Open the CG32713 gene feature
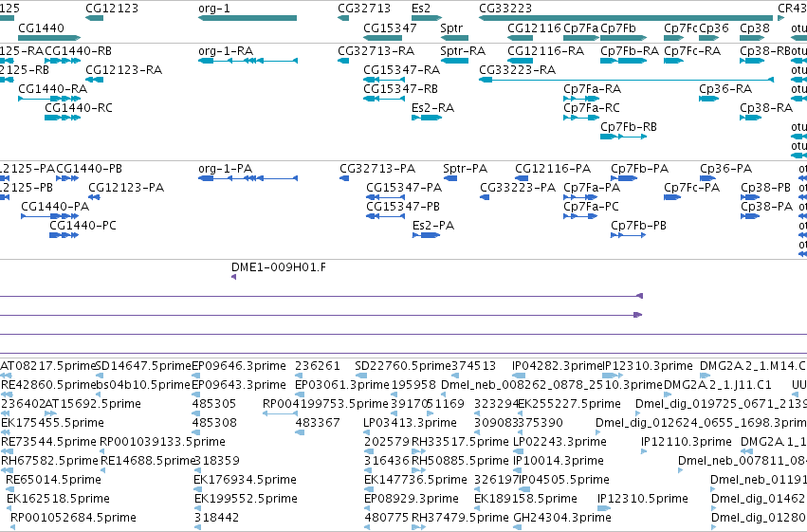Image resolution: width=807 pixels, height=532 pixels. pyautogui.click(x=343, y=18)
